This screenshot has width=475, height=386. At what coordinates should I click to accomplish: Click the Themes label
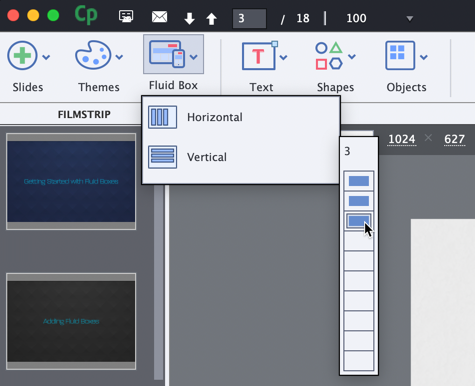click(99, 87)
